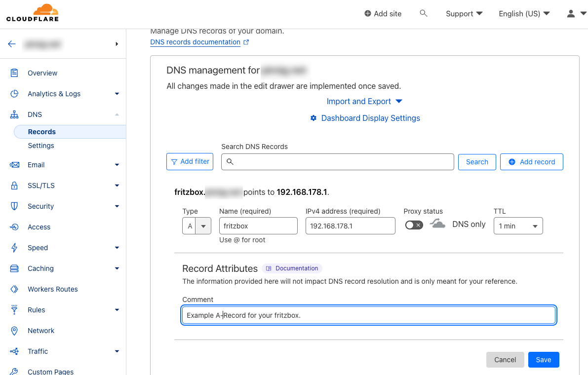Click the Dashboard Display Settings gear icon
The height and width of the screenshot is (375, 588).
(x=314, y=118)
